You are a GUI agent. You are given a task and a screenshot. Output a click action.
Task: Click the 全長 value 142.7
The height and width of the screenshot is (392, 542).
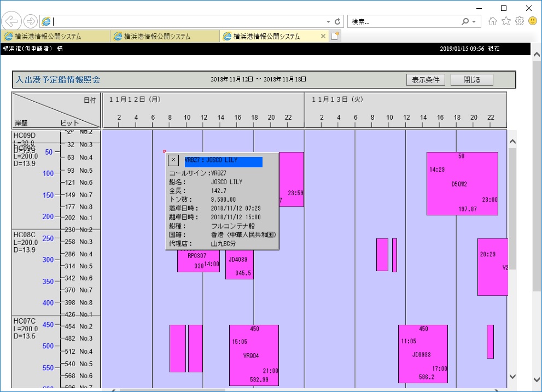click(218, 191)
